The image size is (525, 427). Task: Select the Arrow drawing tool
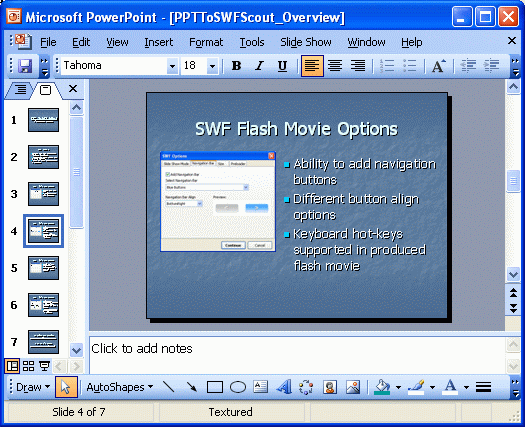coord(192,387)
